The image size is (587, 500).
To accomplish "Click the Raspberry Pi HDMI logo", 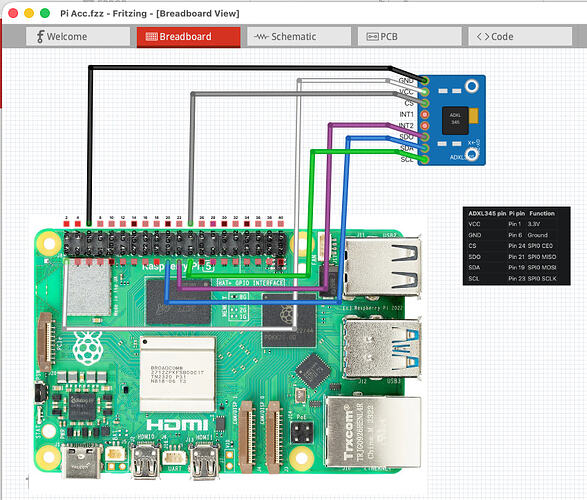I will 177,424.
